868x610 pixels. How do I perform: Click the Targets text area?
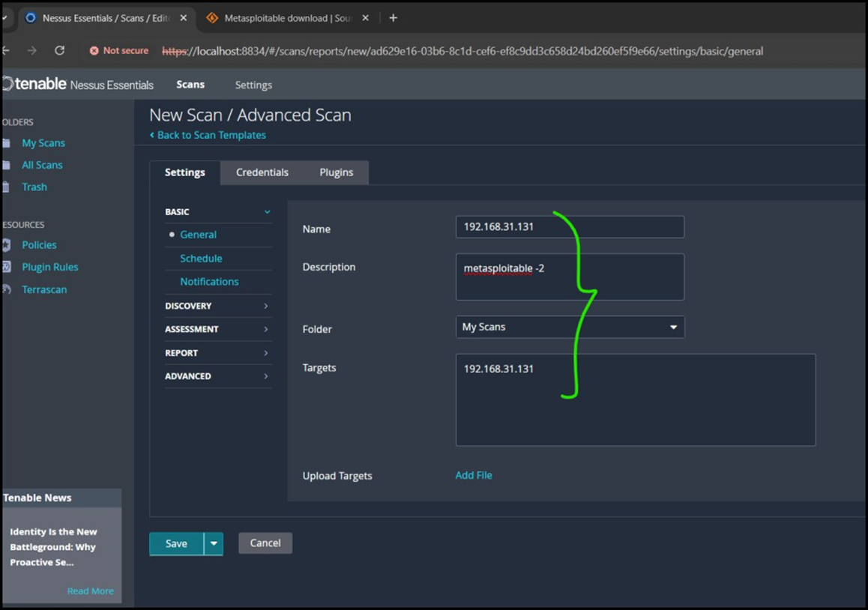click(636, 399)
